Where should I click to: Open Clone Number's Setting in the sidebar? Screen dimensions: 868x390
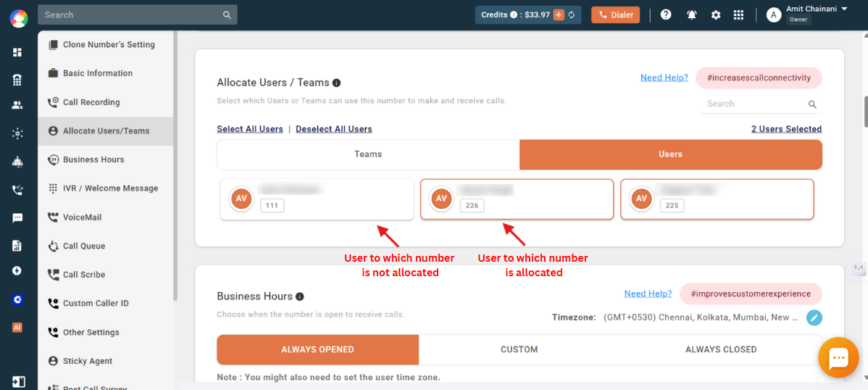click(x=106, y=44)
